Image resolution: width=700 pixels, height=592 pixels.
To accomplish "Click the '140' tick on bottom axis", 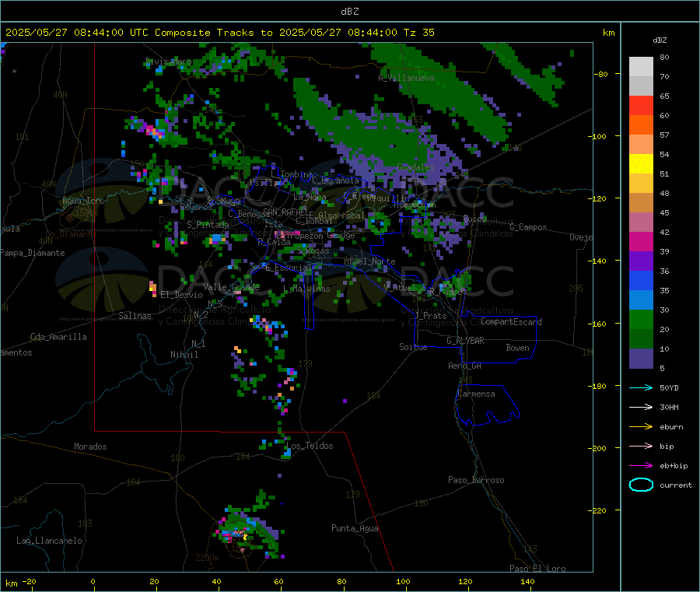I will click(x=527, y=581).
